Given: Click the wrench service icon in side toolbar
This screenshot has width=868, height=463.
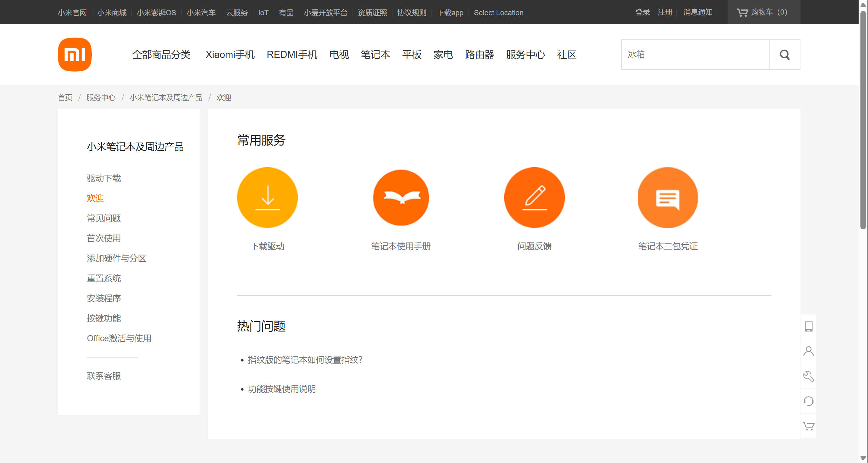Looking at the screenshot, I should coord(808,376).
